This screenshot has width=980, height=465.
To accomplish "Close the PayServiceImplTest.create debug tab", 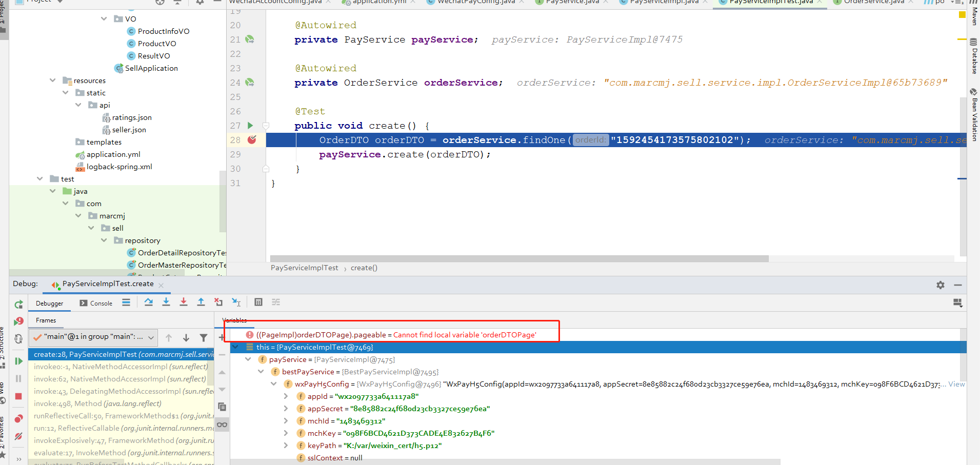I will click(161, 285).
